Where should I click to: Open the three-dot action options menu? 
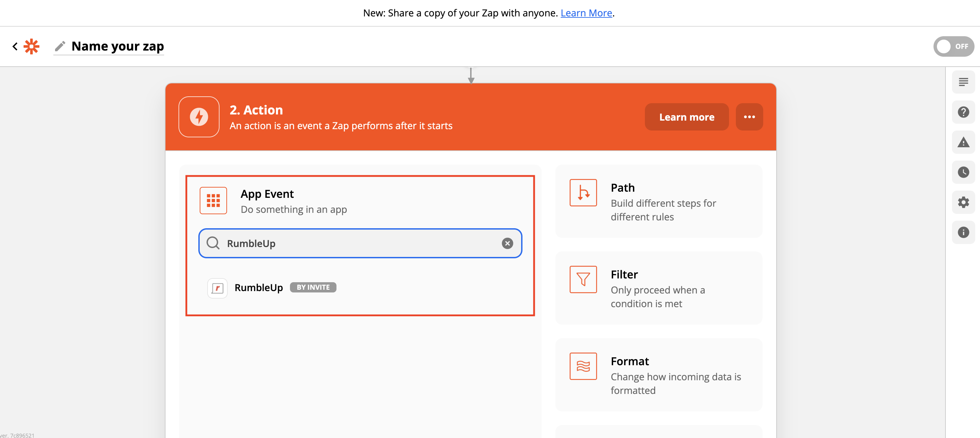tap(749, 117)
